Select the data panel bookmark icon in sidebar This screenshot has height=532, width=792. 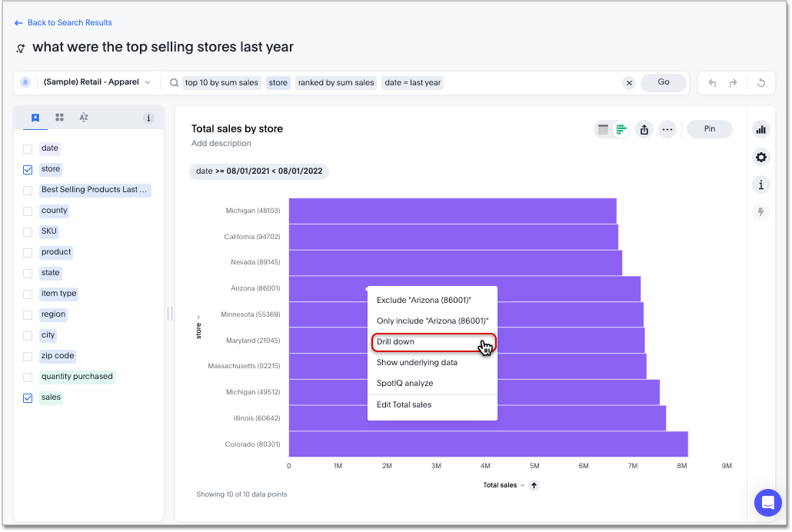(x=35, y=117)
